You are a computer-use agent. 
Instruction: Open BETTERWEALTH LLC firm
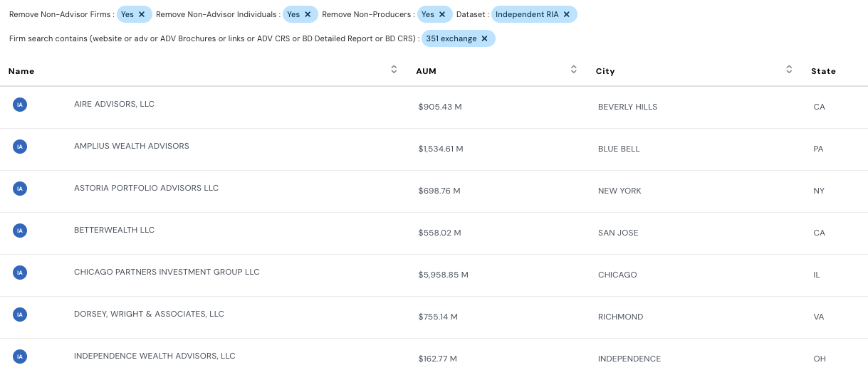point(114,230)
